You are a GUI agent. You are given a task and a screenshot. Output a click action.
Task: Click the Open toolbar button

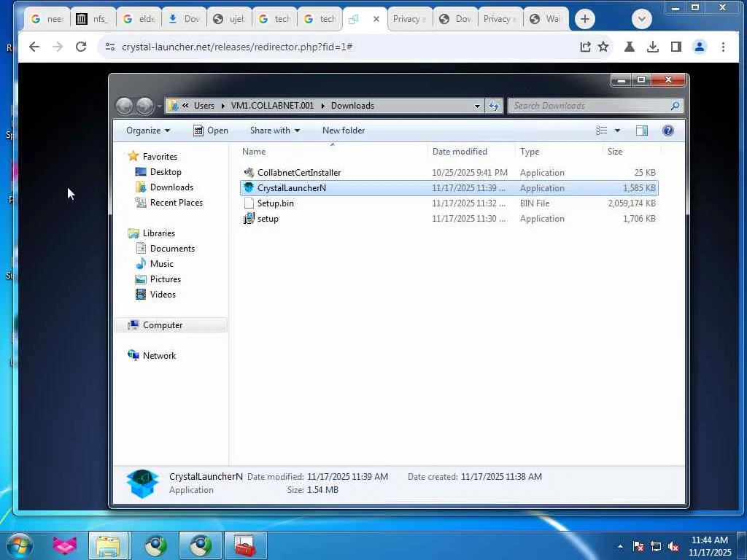tap(211, 131)
